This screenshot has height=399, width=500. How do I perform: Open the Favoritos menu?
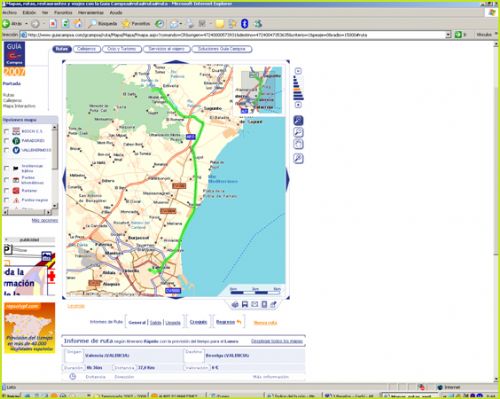pyautogui.click(x=63, y=12)
